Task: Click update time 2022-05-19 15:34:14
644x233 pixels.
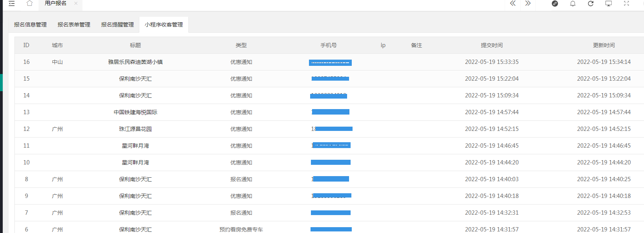Action: (x=604, y=62)
